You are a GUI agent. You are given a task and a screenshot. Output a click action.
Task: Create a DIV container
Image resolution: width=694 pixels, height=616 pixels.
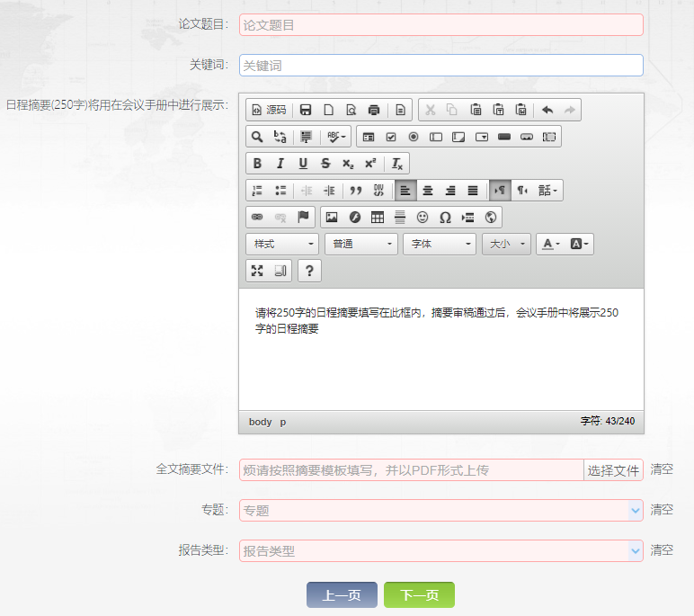pos(378,191)
